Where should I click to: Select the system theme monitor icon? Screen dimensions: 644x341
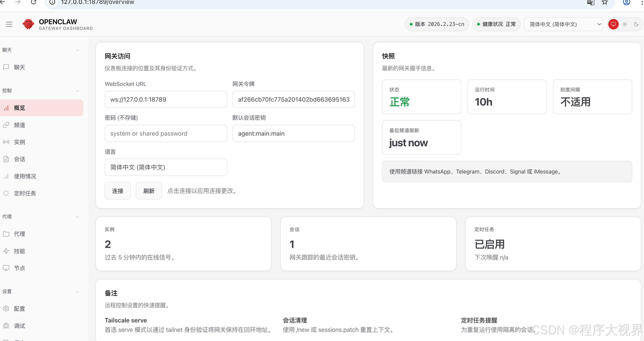(613, 24)
